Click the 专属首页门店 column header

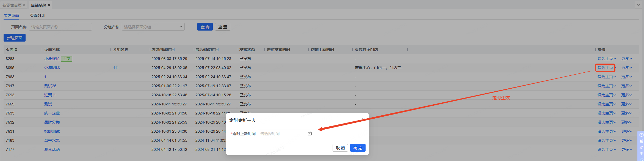tap(366, 50)
